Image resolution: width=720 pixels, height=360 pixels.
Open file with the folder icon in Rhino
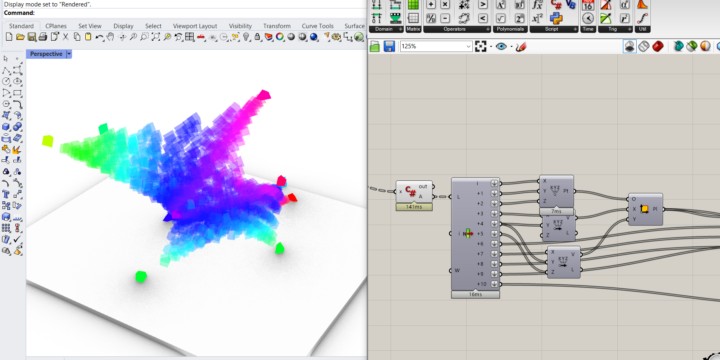click(x=20, y=37)
